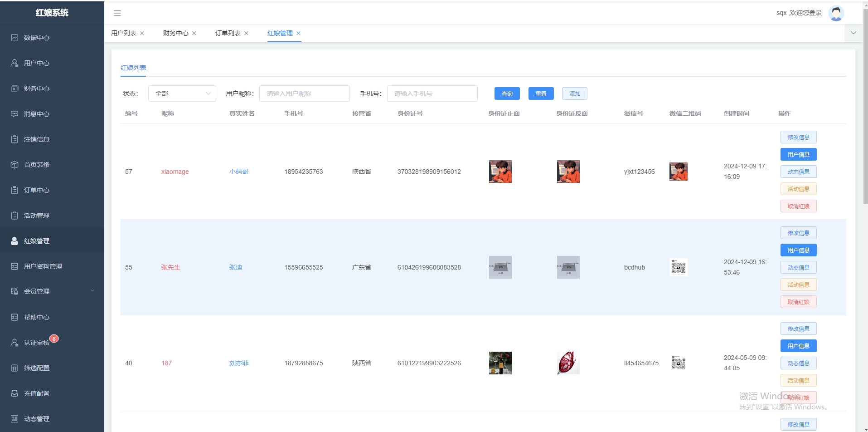Screen dimensions: 868x432
Task: Open the tabs dropdown chevron at top right
Action: (x=853, y=33)
